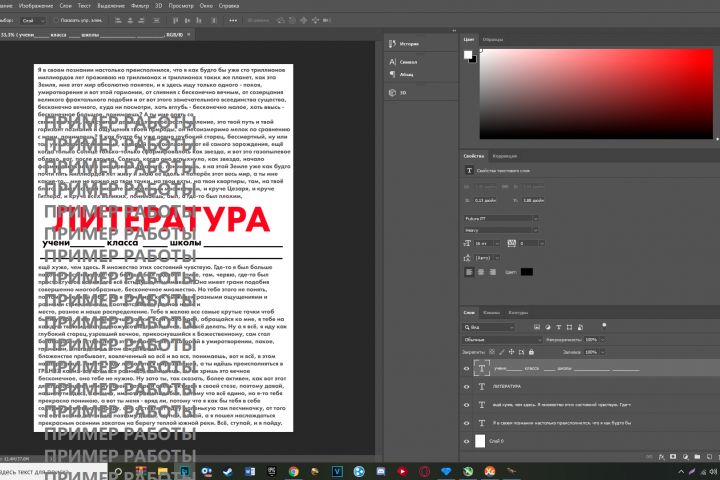Hide the ЛИТЕРАТУРА text layer
This screenshot has width=720, height=480.
pyautogui.click(x=467, y=385)
